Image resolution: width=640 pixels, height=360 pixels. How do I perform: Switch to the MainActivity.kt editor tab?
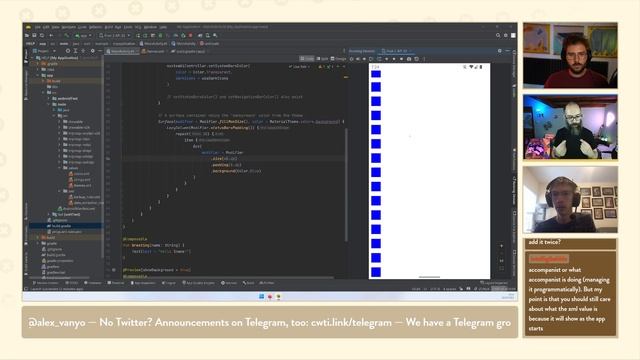(121, 51)
